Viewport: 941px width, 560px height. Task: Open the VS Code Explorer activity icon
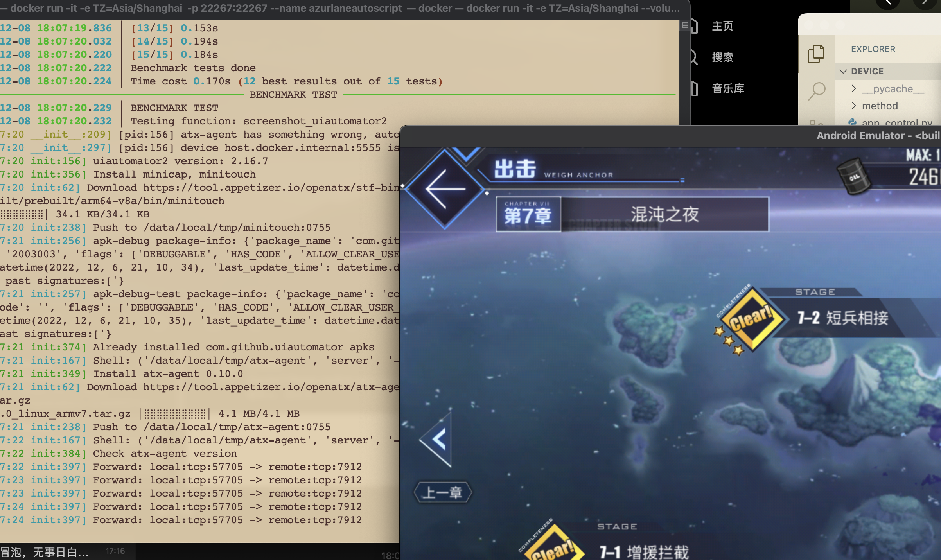click(817, 54)
